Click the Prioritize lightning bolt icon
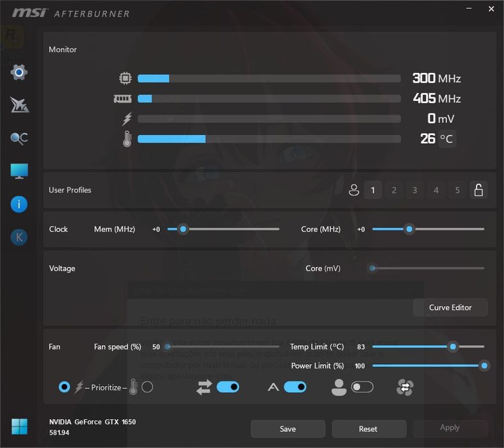 click(79, 387)
